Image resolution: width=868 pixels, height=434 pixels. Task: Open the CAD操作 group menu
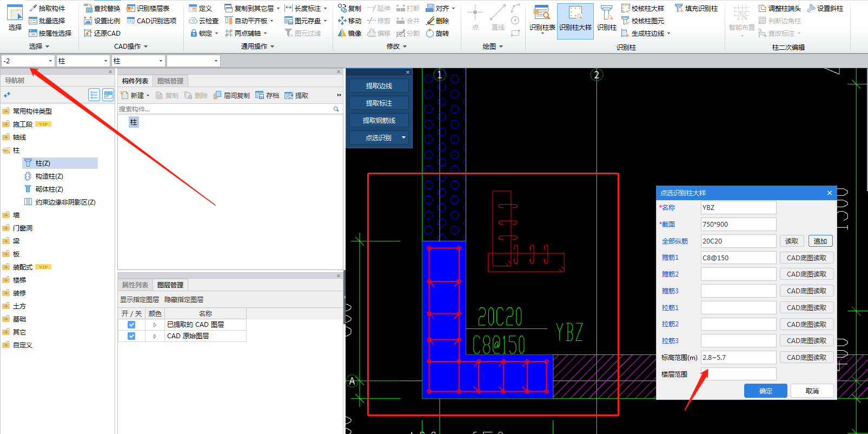(131, 47)
